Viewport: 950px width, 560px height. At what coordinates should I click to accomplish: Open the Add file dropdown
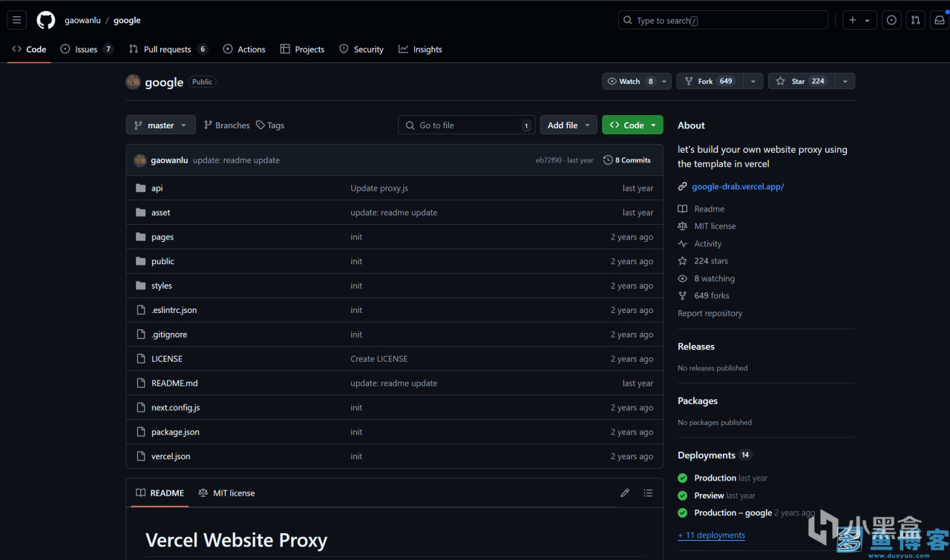pyautogui.click(x=569, y=125)
